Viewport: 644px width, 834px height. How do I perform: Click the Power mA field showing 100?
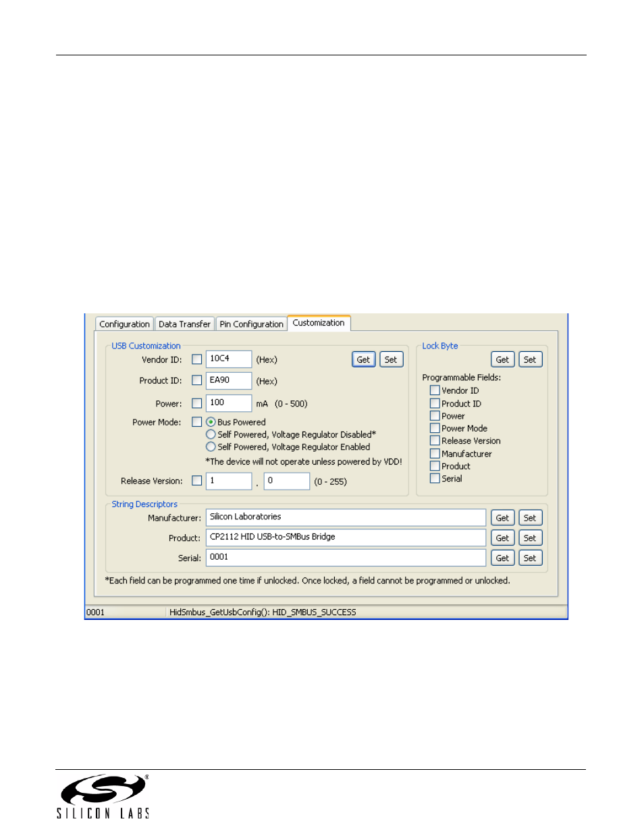[229, 403]
